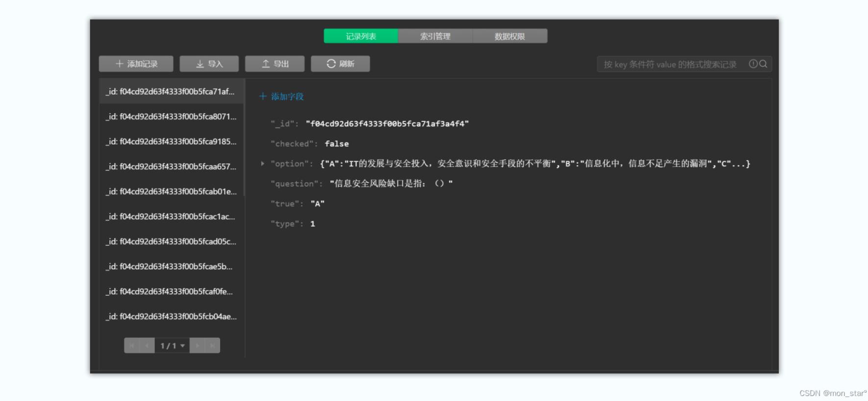
Task: Select record f04cd92d63f4333f00b5fcac1ac...
Action: pyautogui.click(x=171, y=216)
